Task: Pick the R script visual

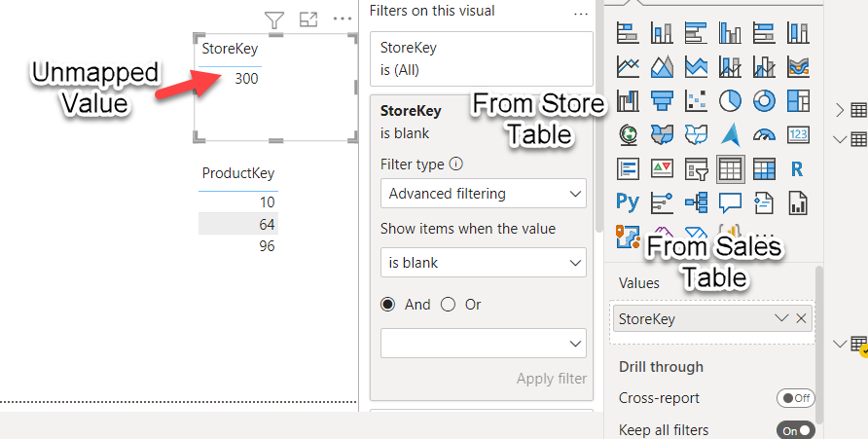Action: [797, 168]
